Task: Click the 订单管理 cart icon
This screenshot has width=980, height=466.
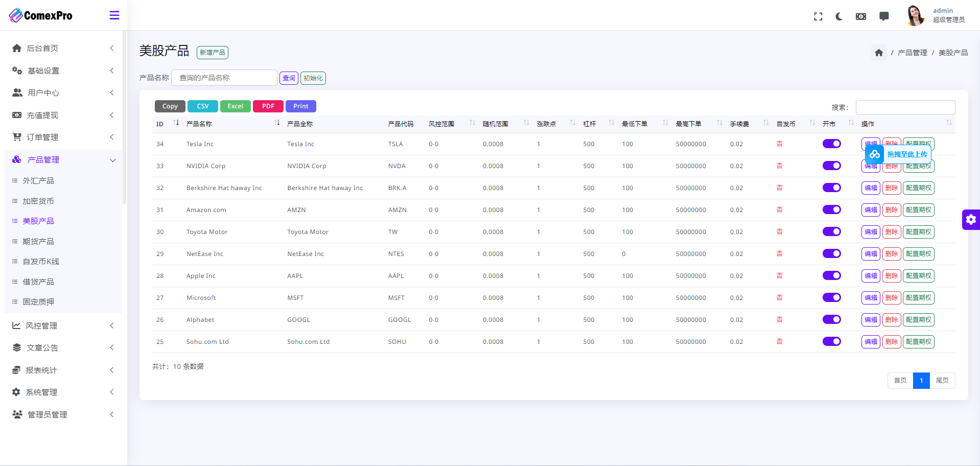Action: pos(17,137)
